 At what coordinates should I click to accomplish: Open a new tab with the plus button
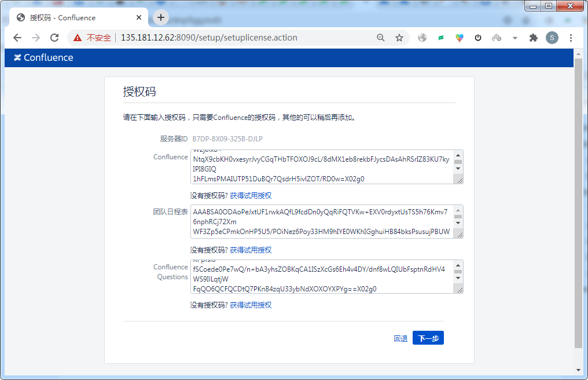click(161, 17)
